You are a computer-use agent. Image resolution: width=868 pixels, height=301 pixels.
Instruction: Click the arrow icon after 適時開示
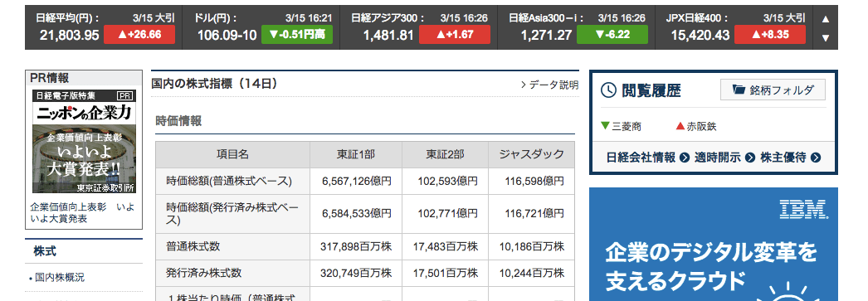click(750, 158)
